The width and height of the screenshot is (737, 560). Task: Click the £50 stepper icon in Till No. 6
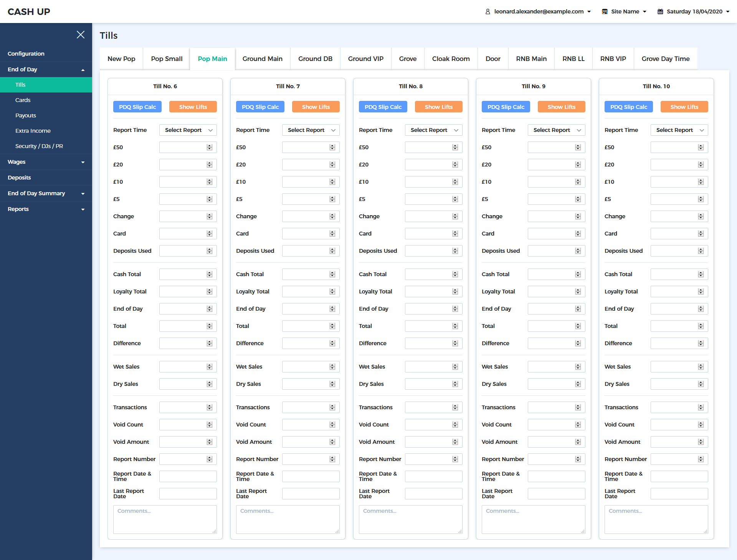click(x=210, y=147)
